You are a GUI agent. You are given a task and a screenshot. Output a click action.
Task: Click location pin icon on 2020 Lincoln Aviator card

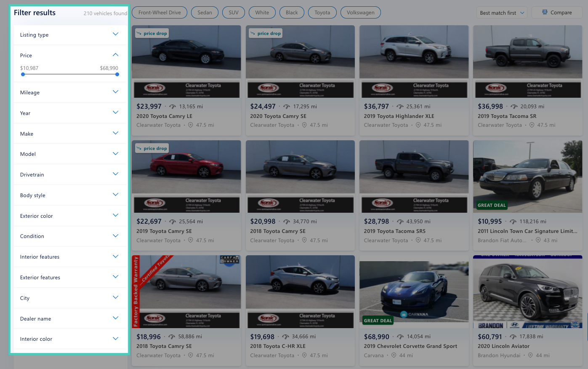[530, 355]
